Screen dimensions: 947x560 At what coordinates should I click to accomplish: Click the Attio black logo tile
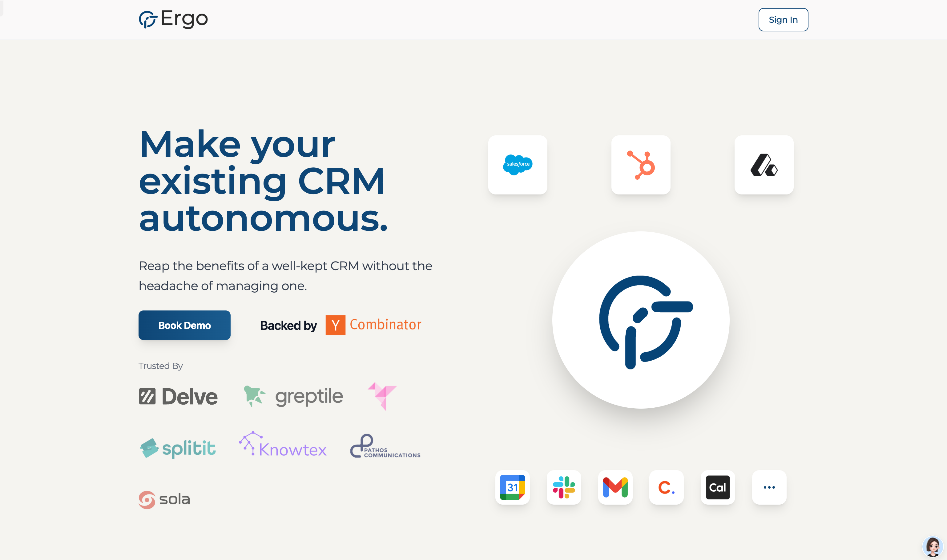764,165
